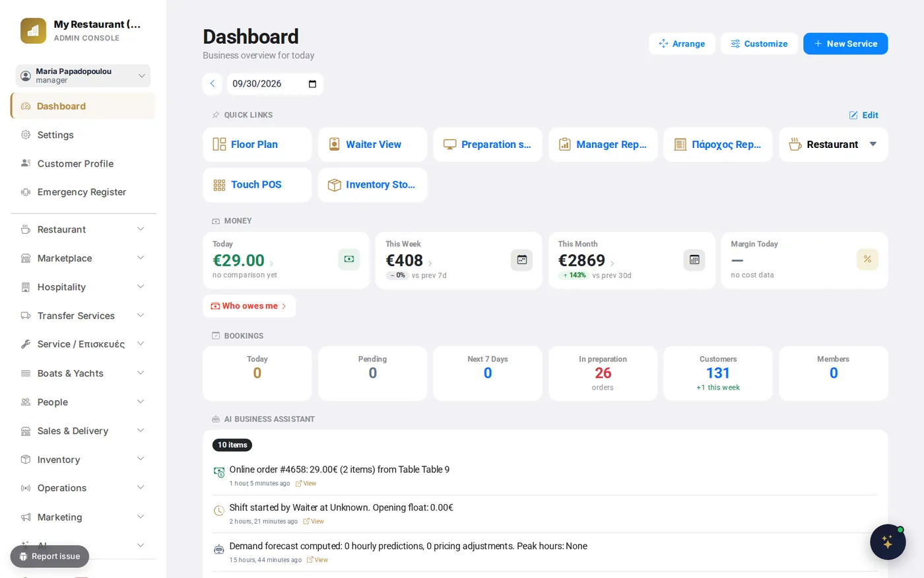The image size is (924, 578).
Task: Expand the Hospitality sidebar section chevron
Action: click(141, 287)
